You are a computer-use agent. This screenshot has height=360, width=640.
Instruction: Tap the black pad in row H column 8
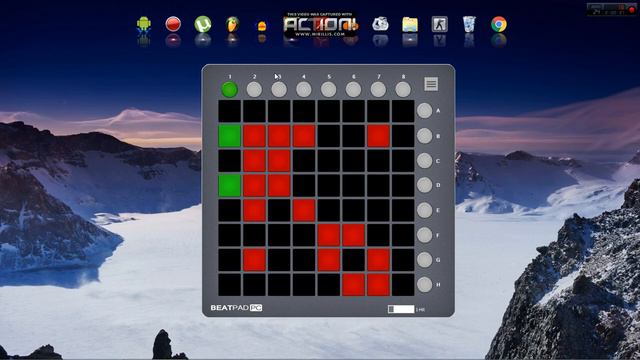click(x=403, y=284)
